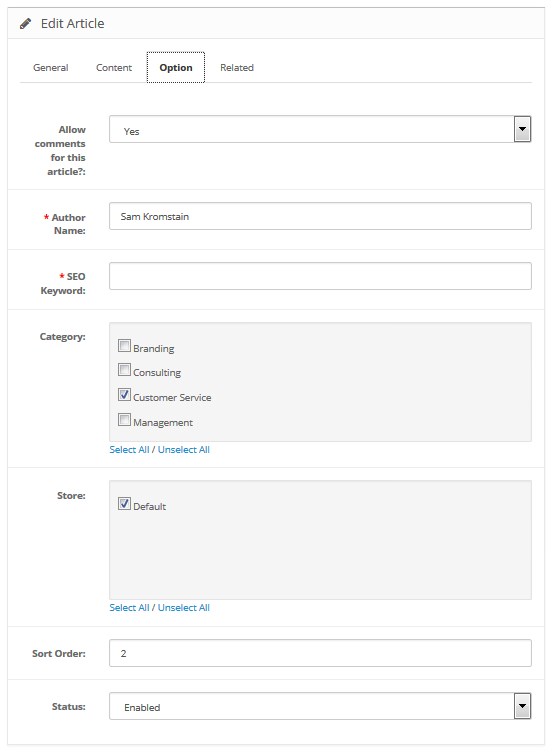Click the Sort Order input field

click(320, 653)
